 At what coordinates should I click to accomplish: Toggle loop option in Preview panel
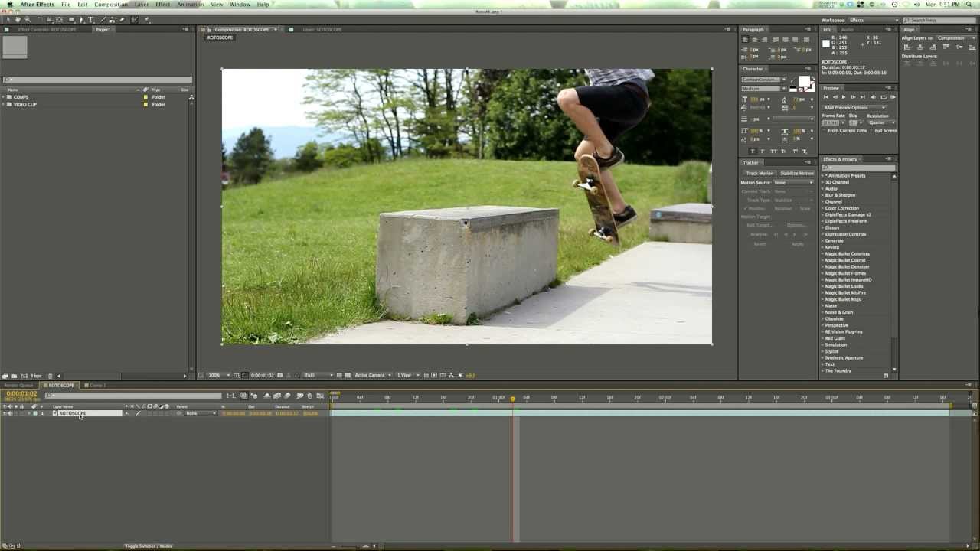coord(884,97)
